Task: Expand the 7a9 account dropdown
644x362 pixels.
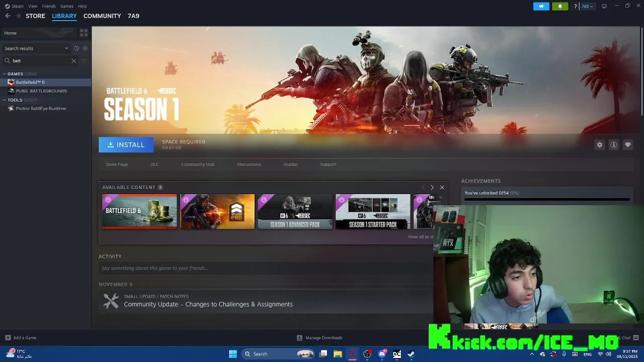Action: click(x=588, y=6)
